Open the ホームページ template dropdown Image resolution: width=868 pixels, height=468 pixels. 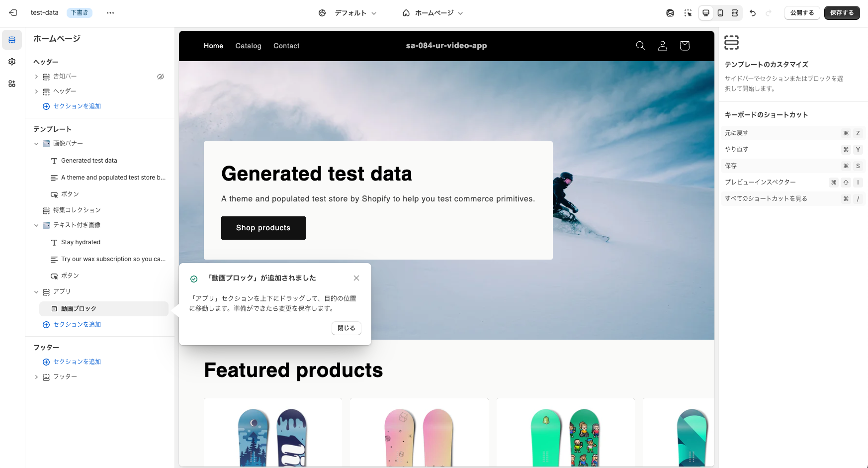433,13
